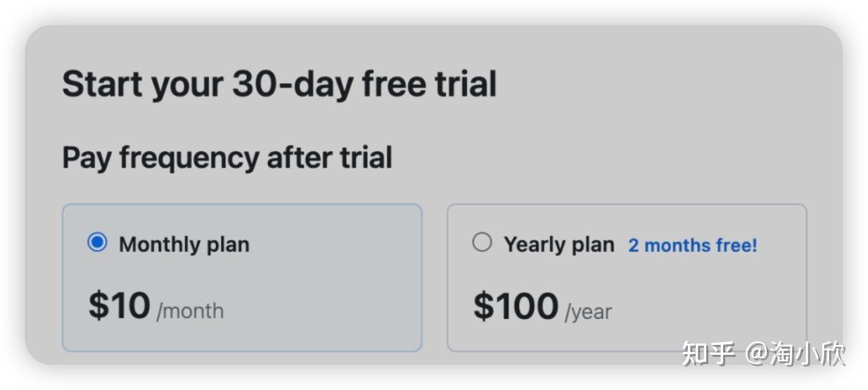The image size is (868, 390).
Task: Click the @淘小欣 watermark username
Action: point(795,353)
